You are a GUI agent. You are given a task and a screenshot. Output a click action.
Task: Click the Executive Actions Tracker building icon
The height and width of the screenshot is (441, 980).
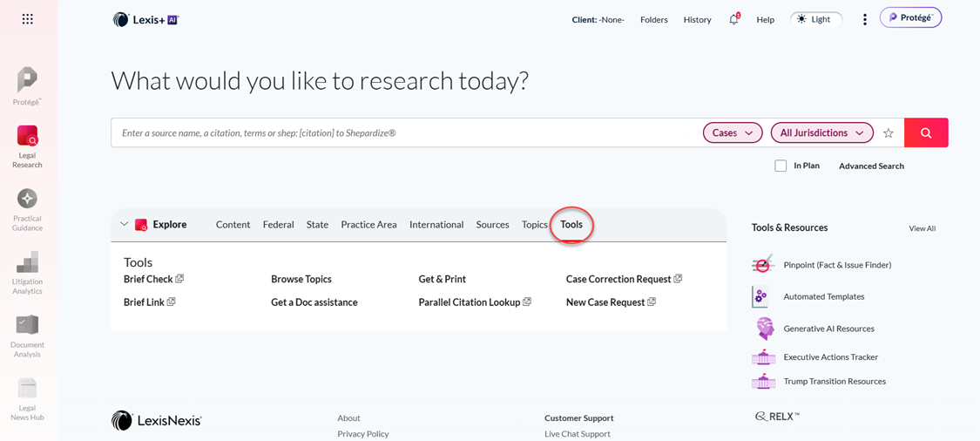pyautogui.click(x=763, y=357)
